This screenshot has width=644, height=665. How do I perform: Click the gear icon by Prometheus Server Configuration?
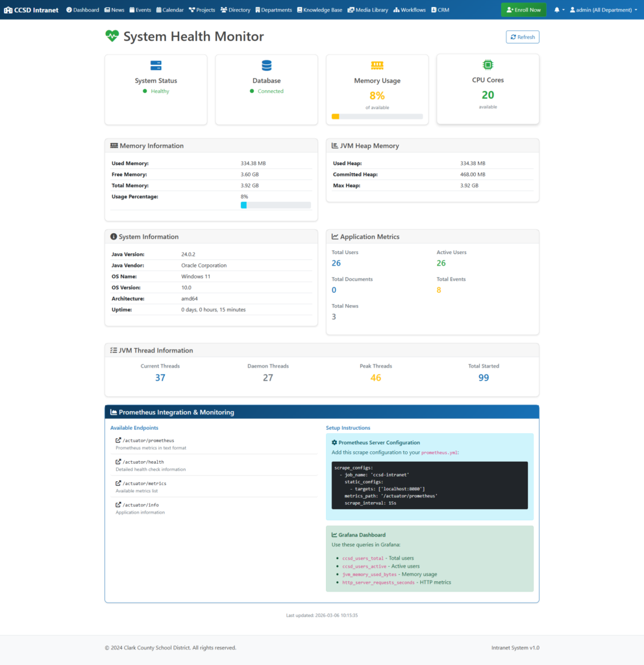click(x=334, y=442)
